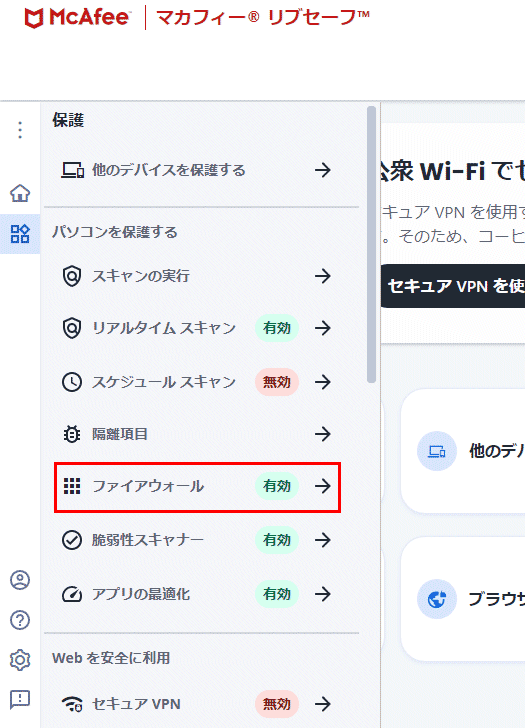The width and height of the screenshot is (525, 728).
Task: Click the devices icon beside 他のデバイスを保護する
Action: pyautogui.click(x=72, y=170)
